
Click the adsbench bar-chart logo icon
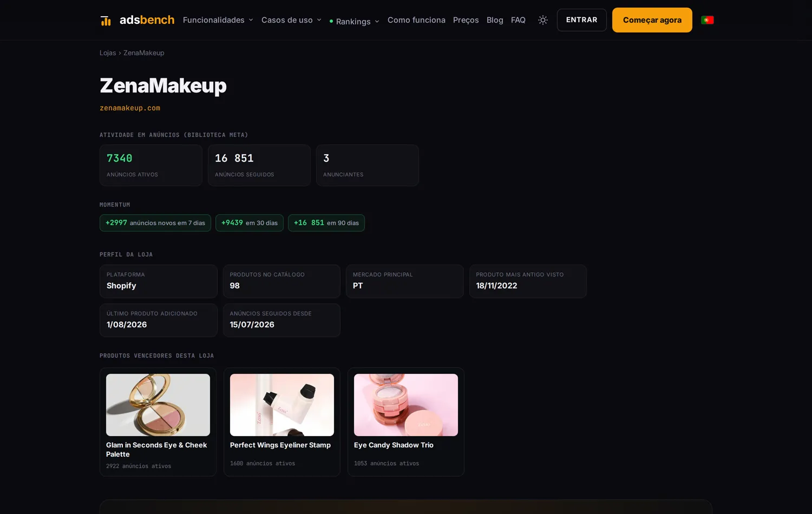106,21
